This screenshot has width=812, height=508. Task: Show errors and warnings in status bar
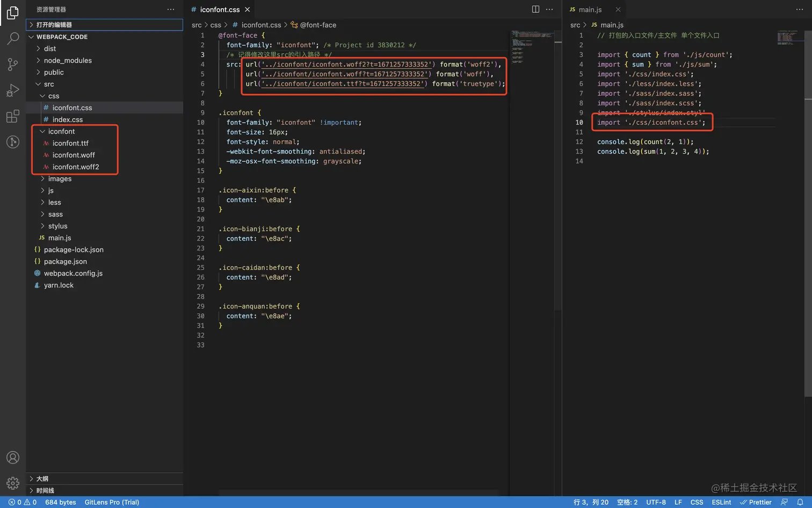(x=23, y=502)
